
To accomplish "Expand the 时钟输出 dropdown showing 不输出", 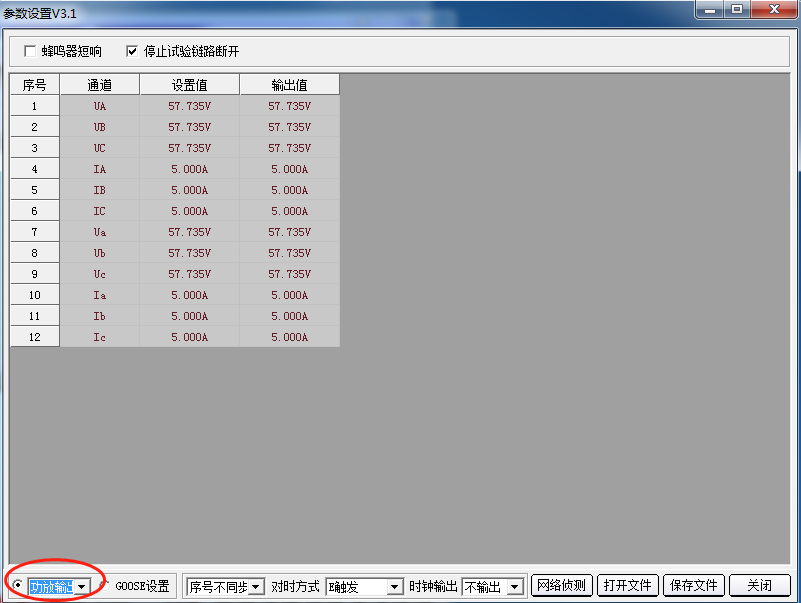I will click(x=515, y=587).
